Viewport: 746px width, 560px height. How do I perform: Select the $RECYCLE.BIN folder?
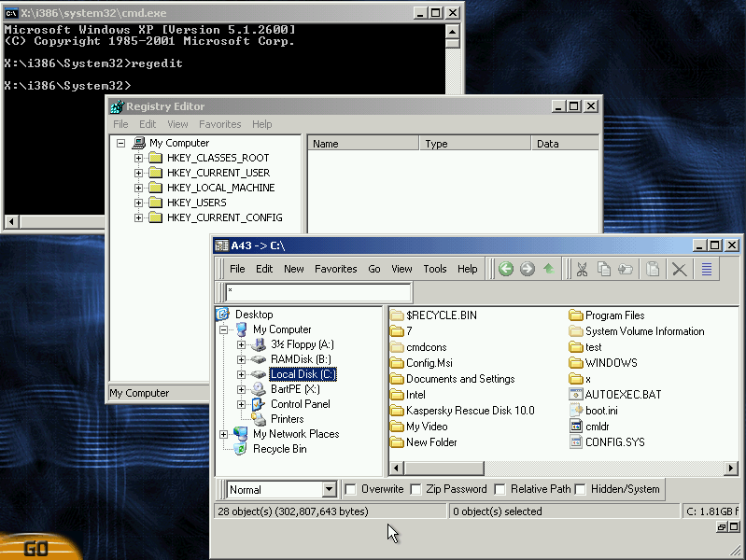tap(441, 315)
